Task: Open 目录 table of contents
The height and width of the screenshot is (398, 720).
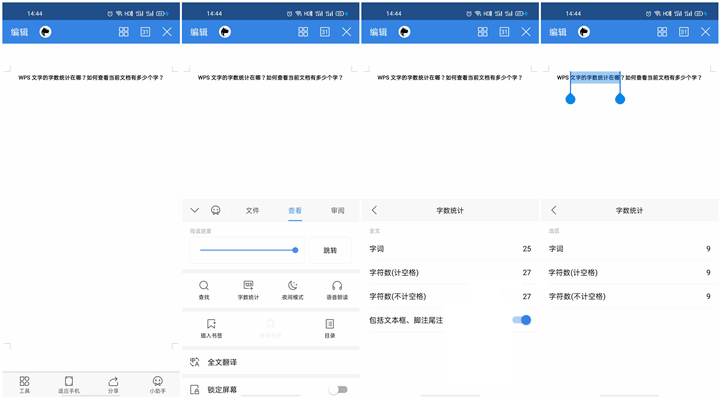Action: 330,329
